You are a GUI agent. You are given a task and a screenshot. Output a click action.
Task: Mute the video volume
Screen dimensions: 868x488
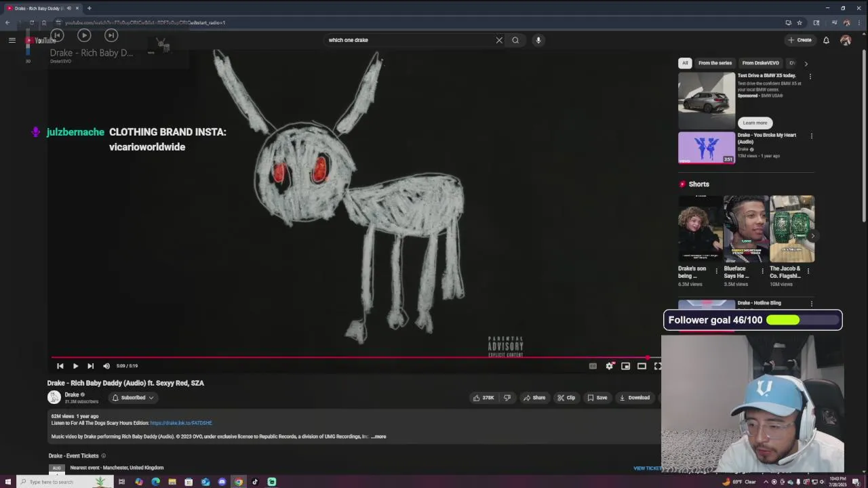coord(106,366)
